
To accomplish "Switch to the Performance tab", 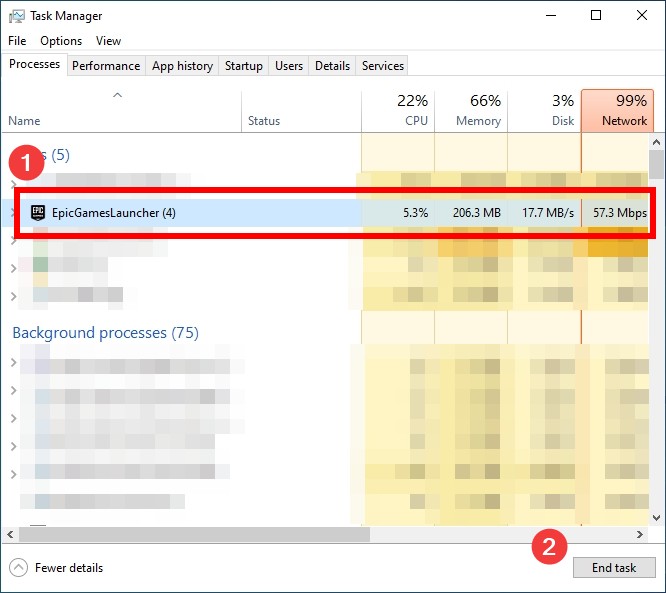I will click(x=106, y=66).
